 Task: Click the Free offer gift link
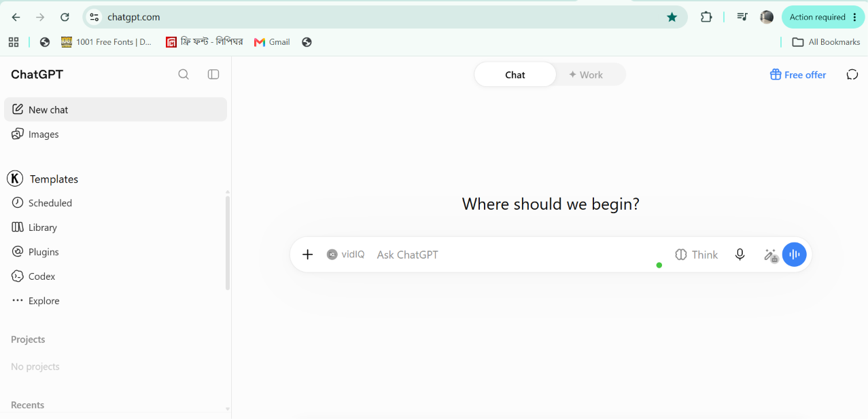click(x=798, y=75)
